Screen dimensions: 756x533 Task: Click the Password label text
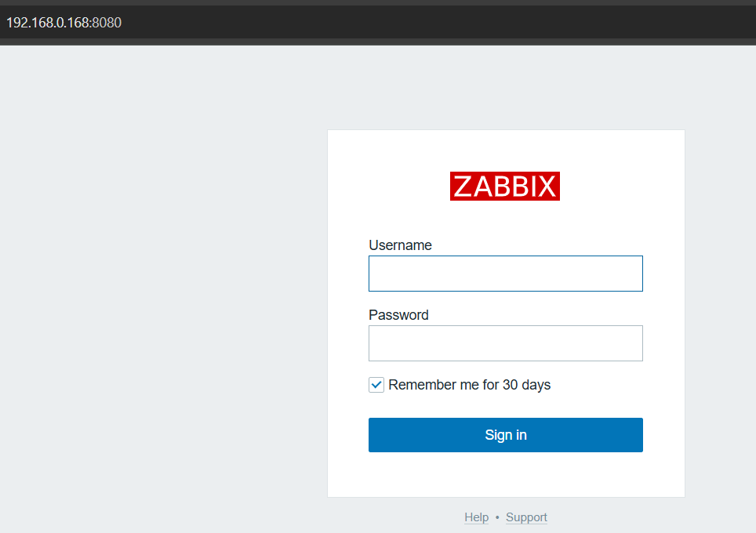(398, 315)
